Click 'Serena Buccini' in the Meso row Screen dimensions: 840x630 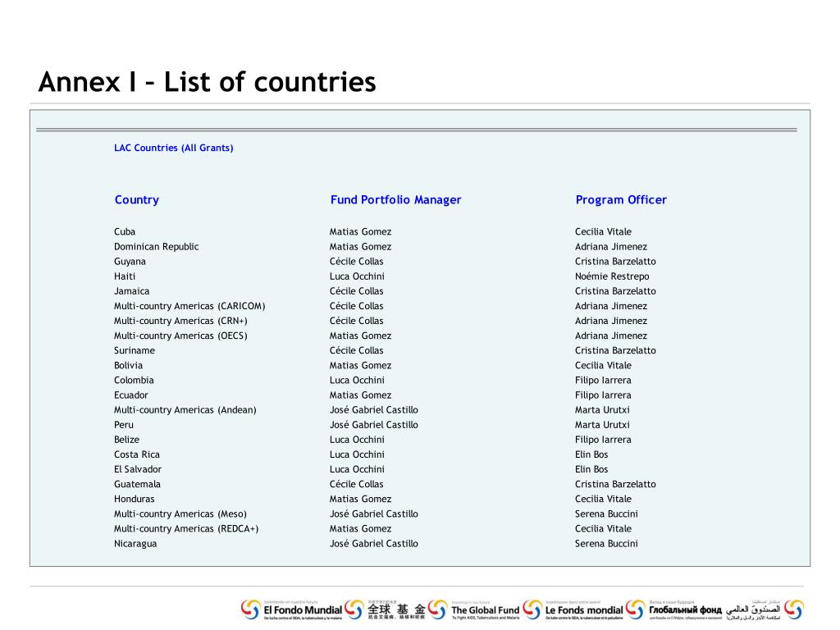coord(606,514)
